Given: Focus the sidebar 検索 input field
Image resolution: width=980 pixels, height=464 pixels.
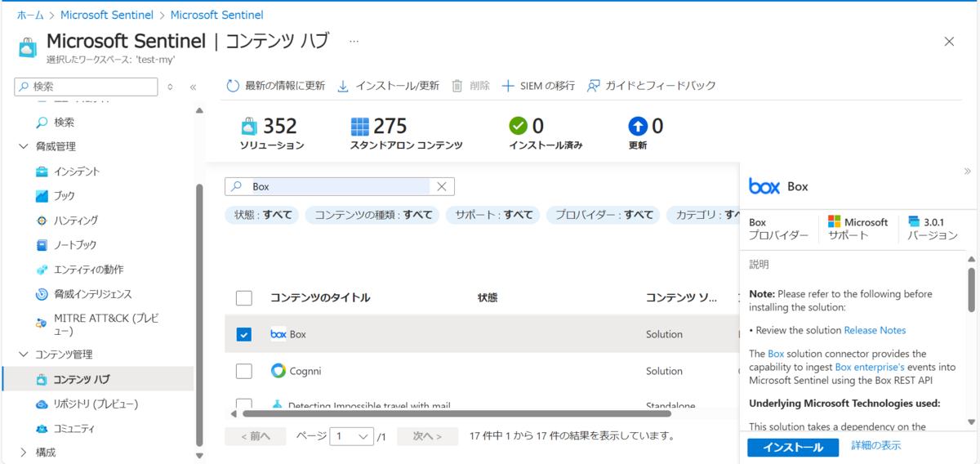Looking at the screenshot, I should coord(87,87).
